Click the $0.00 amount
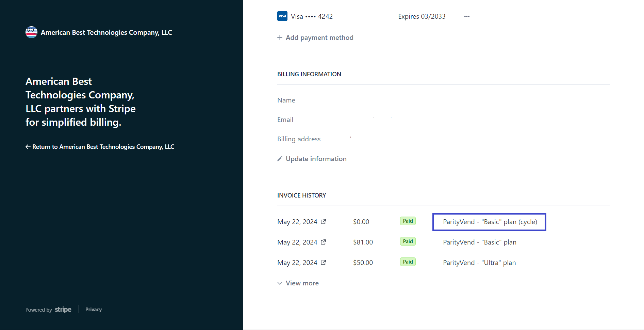Screen dimensions: 644x330 361,222
